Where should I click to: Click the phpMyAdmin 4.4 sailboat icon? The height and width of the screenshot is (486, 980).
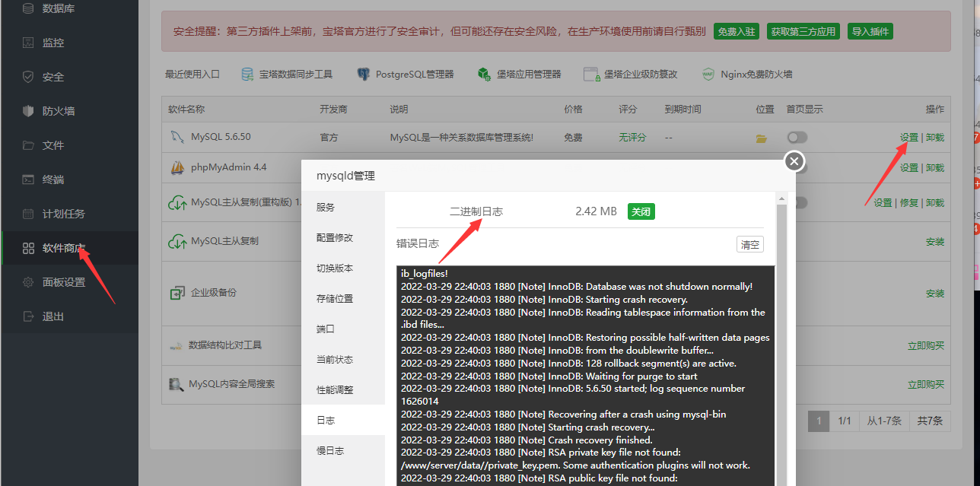[177, 167]
